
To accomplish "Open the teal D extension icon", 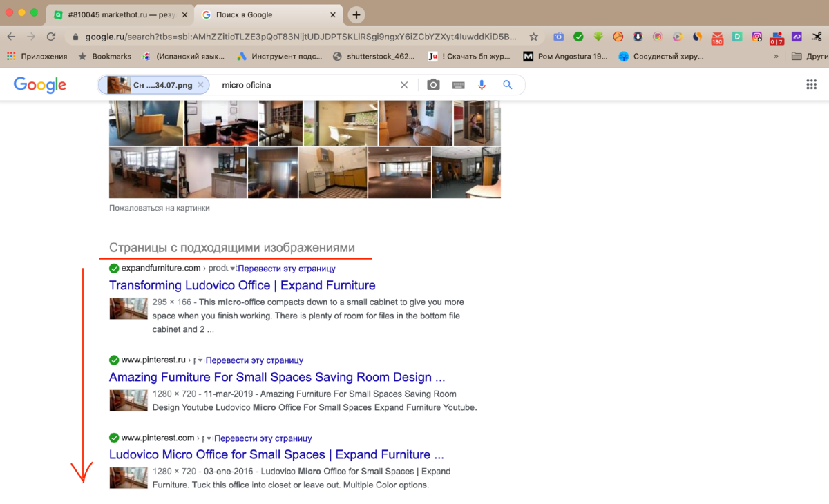I will click(737, 37).
